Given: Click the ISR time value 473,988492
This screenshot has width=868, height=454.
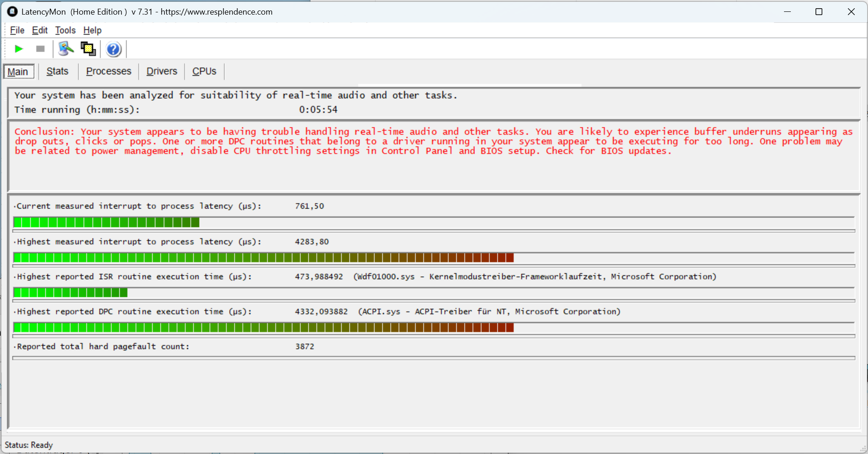Looking at the screenshot, I should click(x=319, y=276).
